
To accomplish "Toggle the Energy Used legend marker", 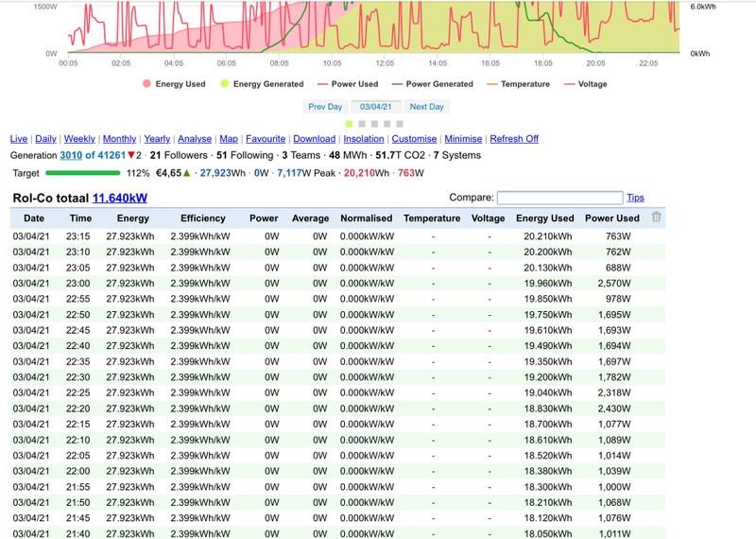I will [147, 83].
